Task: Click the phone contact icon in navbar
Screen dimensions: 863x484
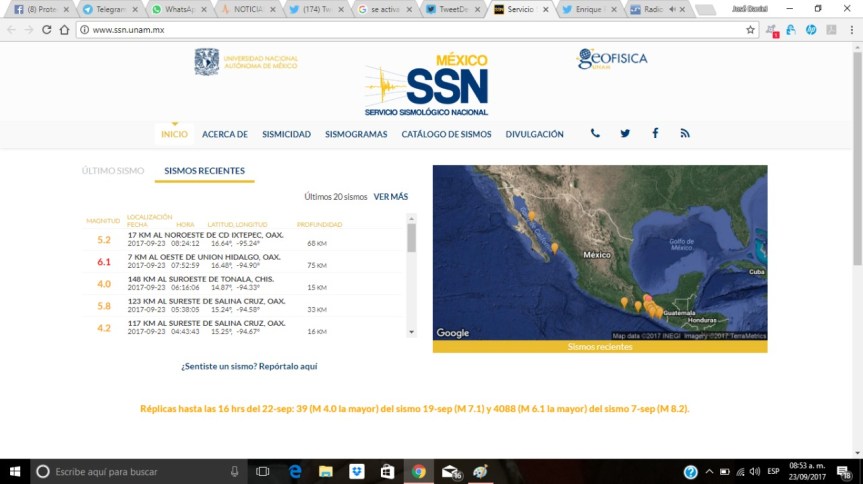Action: click(x=595, y=134)
